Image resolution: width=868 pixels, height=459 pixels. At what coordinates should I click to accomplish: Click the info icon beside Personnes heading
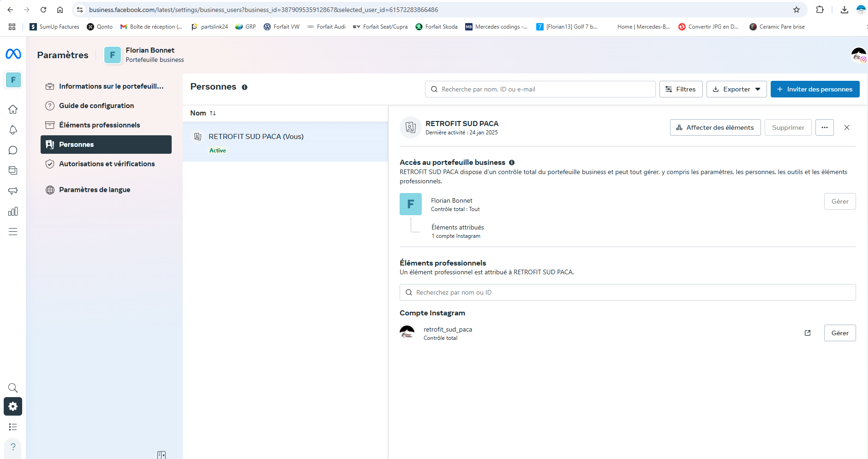tap(245, 87)
